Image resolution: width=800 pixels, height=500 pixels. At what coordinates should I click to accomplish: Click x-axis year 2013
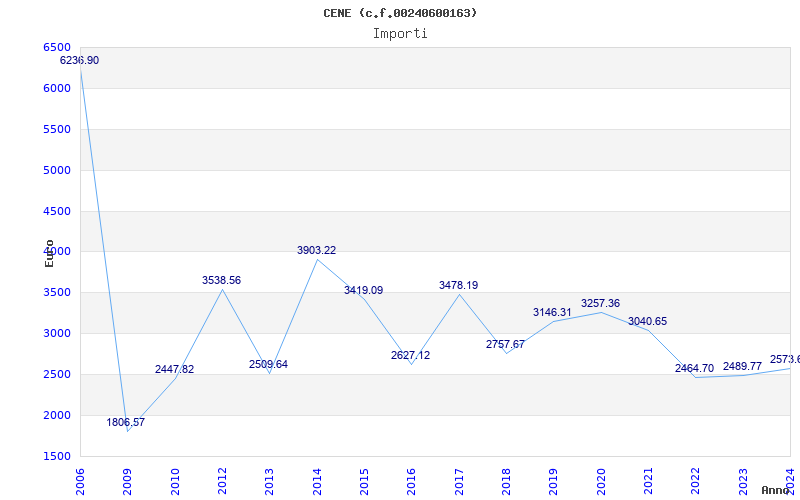click(x=269, y=482)
